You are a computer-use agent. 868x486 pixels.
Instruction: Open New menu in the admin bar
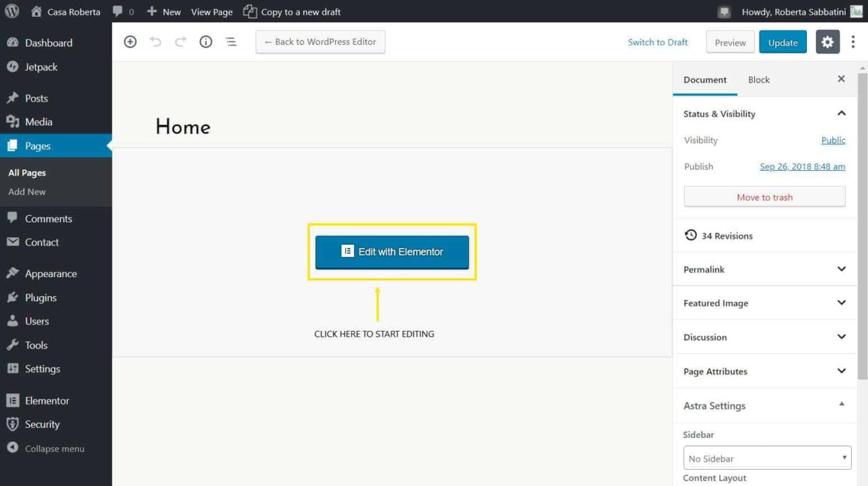coord(163,11)
